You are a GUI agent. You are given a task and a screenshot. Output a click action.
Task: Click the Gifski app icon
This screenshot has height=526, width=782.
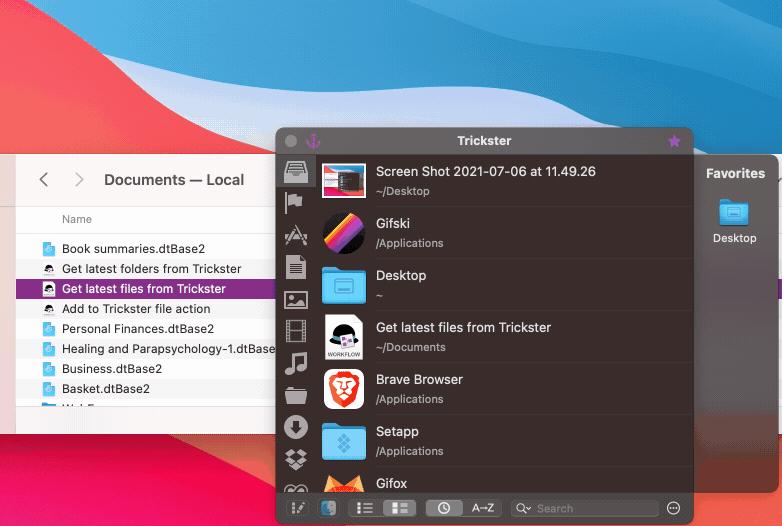pos(344,233)
